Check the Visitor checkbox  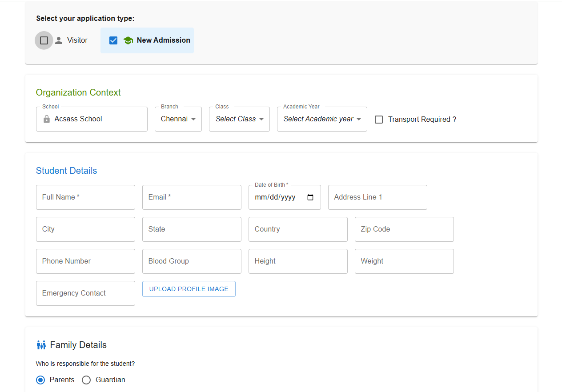[x=44, y=40]
